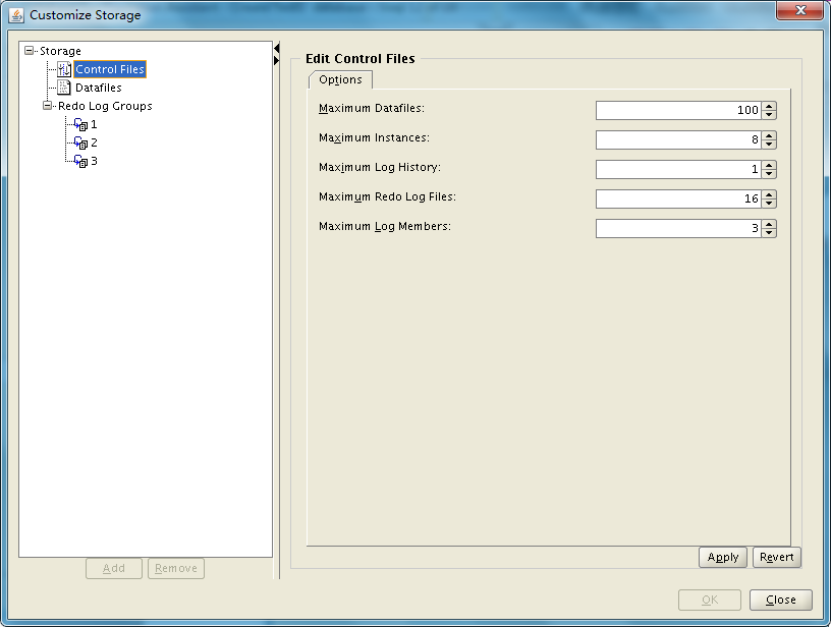Collapse the Storage tree root node
The height and width of the screenshot is (627, 831).
coord(29,51)
